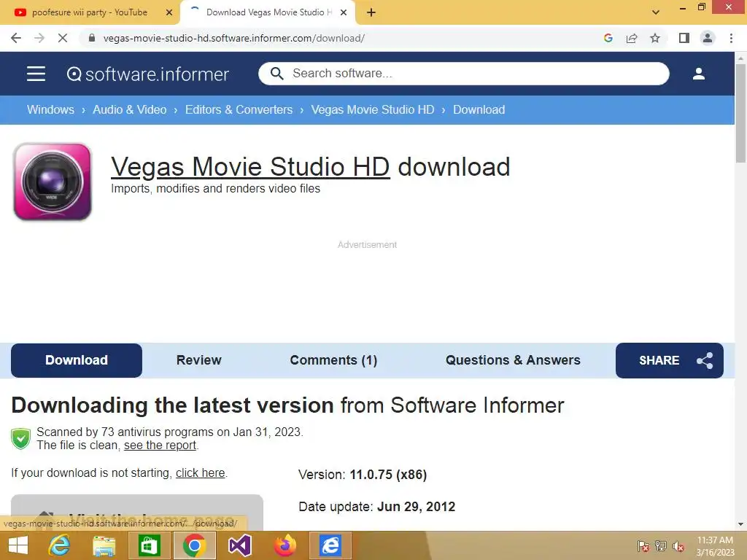Click the muted volume tray icon

tap(678, 546)
